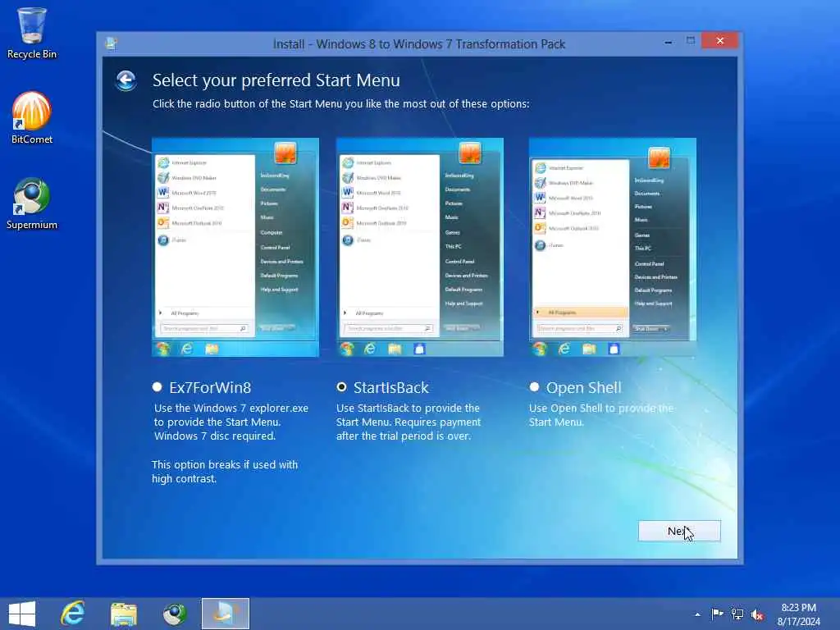840x630 pixels.
Task: Open File Explorer from the taskbar
Action: click(x=124, y=614)
